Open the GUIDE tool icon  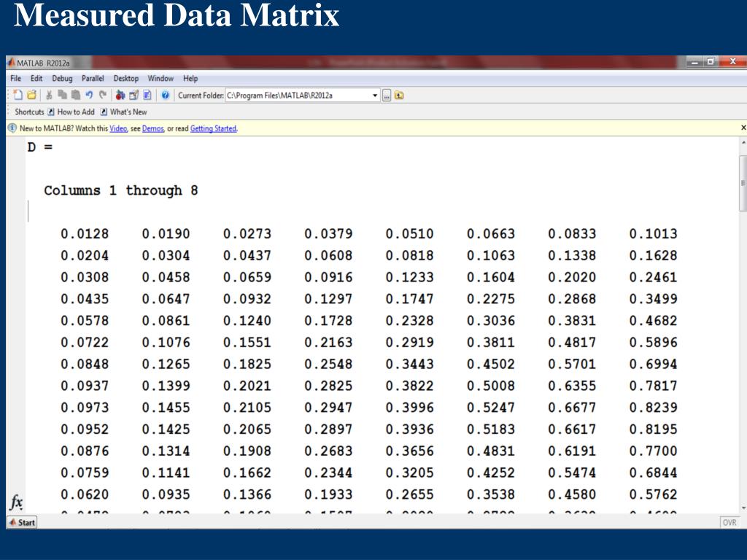pos(134,96)
